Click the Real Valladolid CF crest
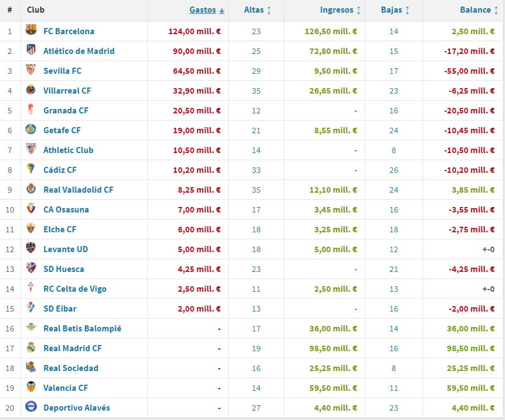The height and width of the screenshot is (420, 505). click(31, 189)
